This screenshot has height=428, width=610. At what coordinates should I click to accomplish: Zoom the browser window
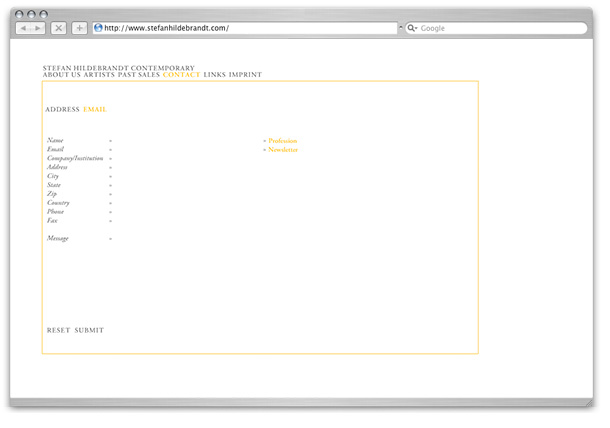click(x=44, y=14)
